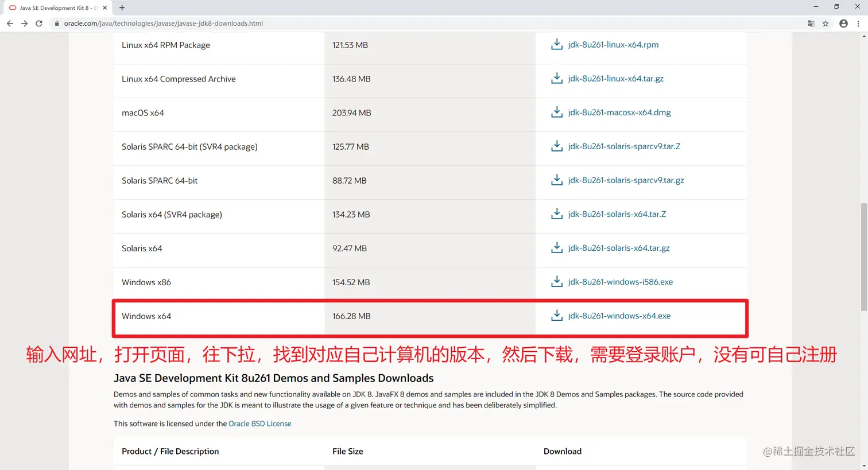Click download icon for solaris-sparcv9.tar.gz
The width and height of the screenshot is (868, 470).
click(x=556, y=180)
